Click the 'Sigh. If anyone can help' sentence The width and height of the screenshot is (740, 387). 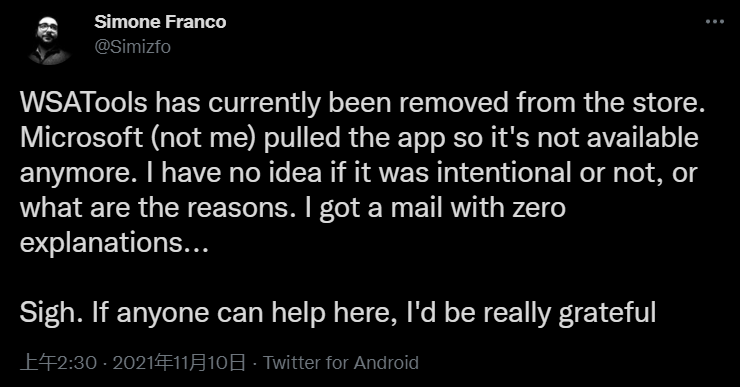tap(338, 313)
